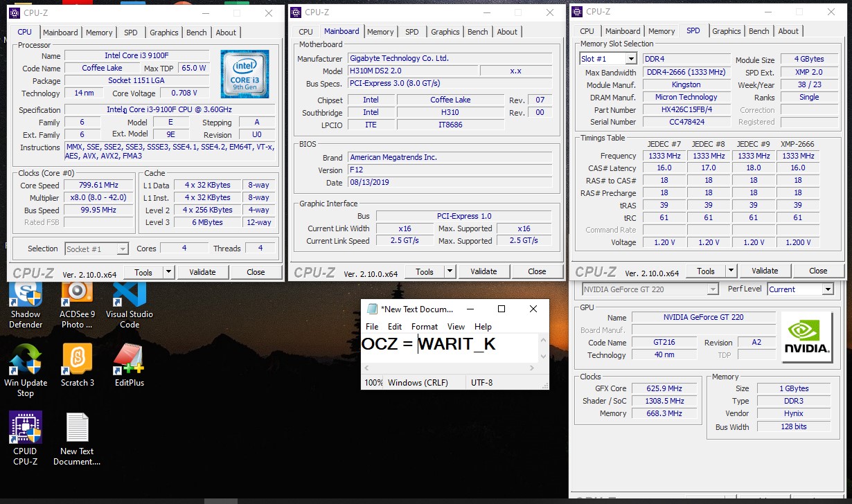
Task: Switch to Bench tab in CPU window
Action: point(197,33)
